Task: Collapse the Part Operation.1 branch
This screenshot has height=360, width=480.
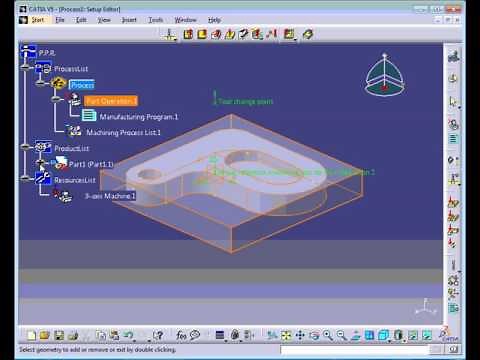Action: (56, 99)
